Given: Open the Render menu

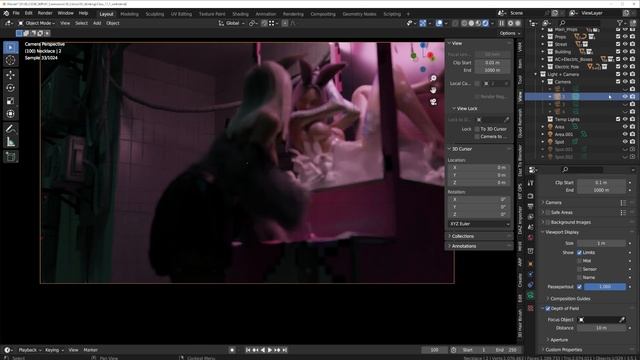Looking at the screenshot, I should pos(45,13).
